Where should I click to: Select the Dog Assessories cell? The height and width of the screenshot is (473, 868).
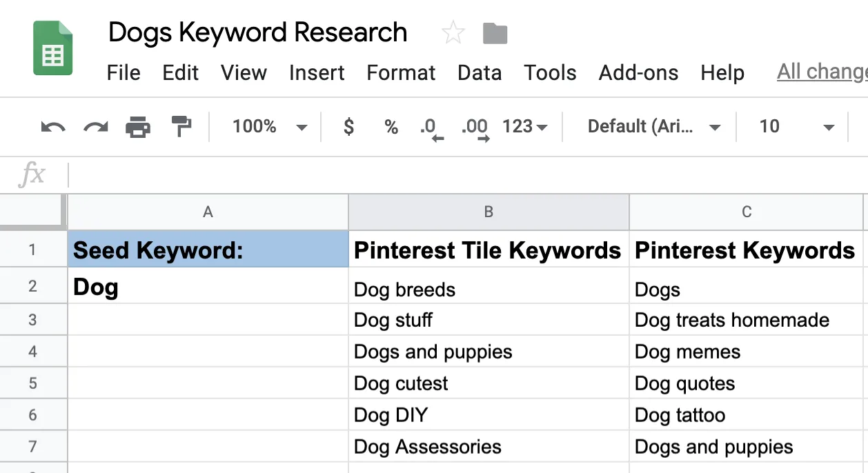489,447
